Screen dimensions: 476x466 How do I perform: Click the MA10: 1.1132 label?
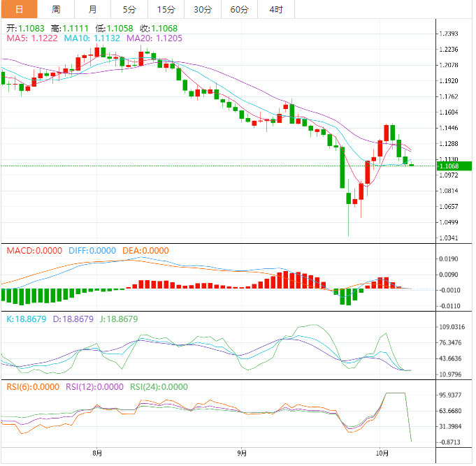[x=92, y=38]
